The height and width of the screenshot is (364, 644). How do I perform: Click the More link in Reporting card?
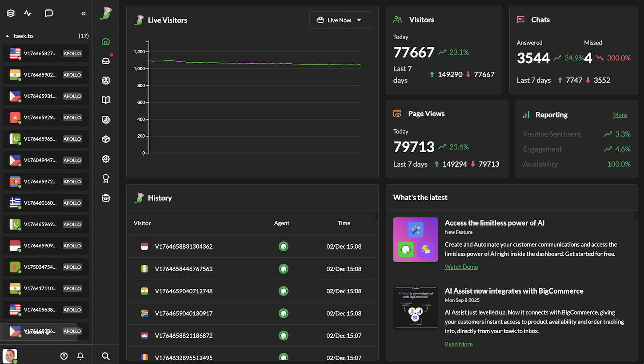coord(620,114)
